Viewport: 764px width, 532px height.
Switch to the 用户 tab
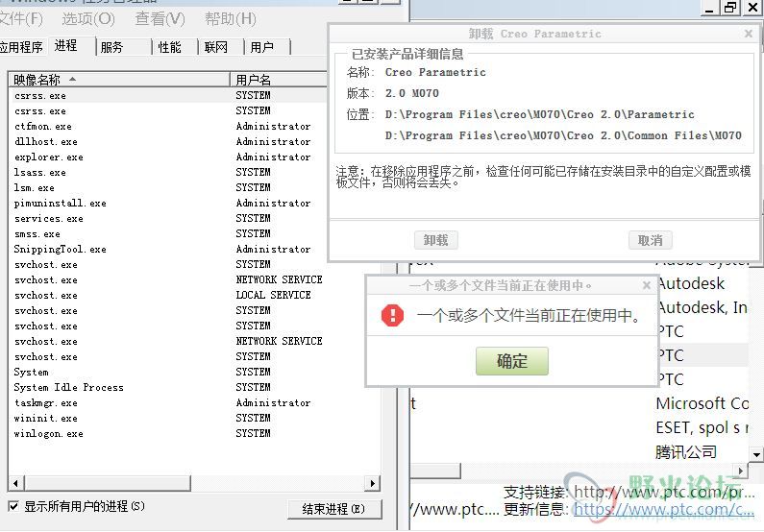point(261,47)
